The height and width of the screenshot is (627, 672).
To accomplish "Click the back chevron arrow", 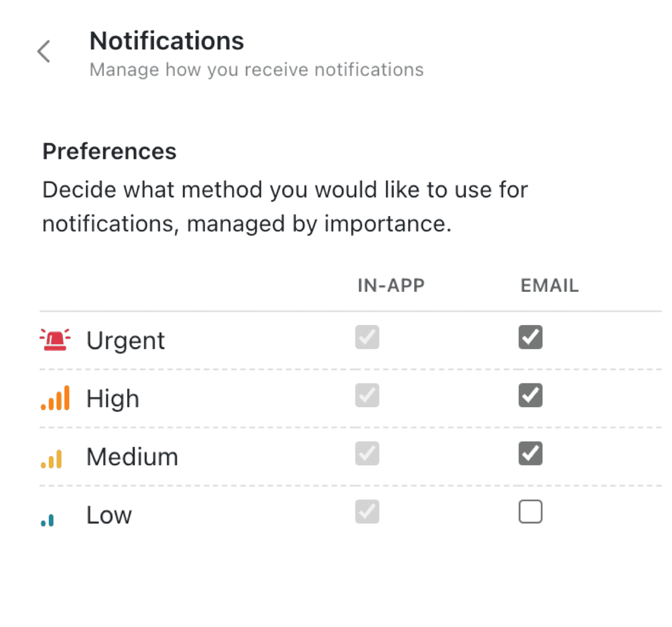I will [44, 52].
